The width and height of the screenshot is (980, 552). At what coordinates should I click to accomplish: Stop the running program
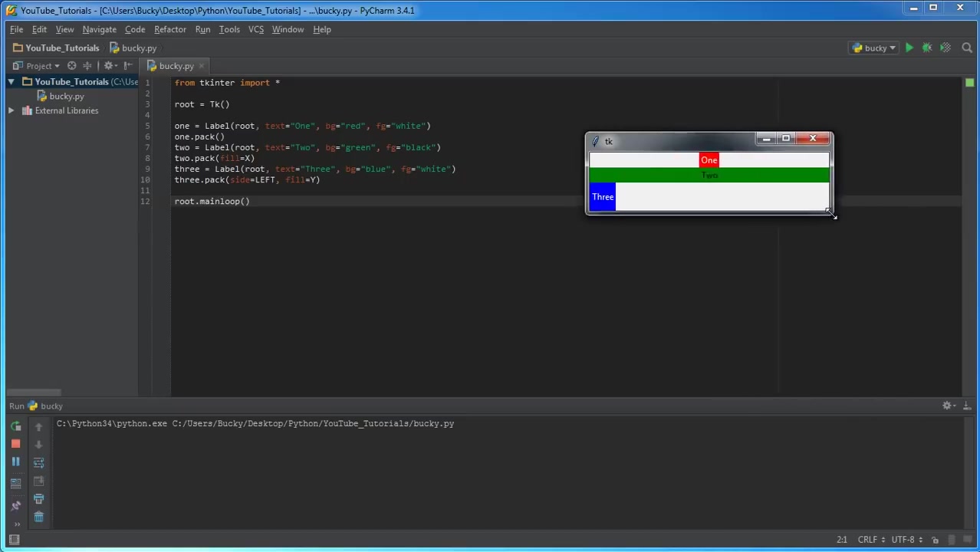point(15,443)
